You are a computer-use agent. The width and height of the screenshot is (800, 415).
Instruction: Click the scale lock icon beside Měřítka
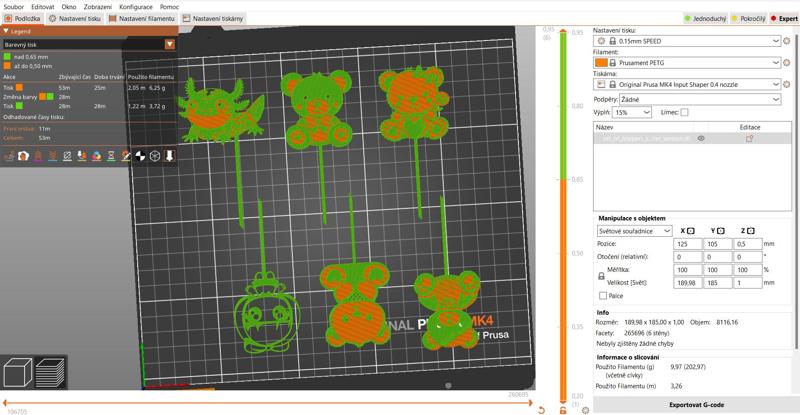click(602, 276)
